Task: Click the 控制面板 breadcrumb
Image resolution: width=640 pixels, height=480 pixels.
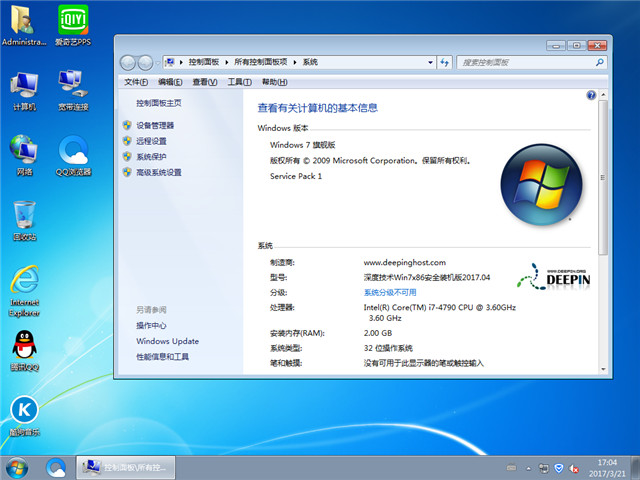Action: coord(204,62)
